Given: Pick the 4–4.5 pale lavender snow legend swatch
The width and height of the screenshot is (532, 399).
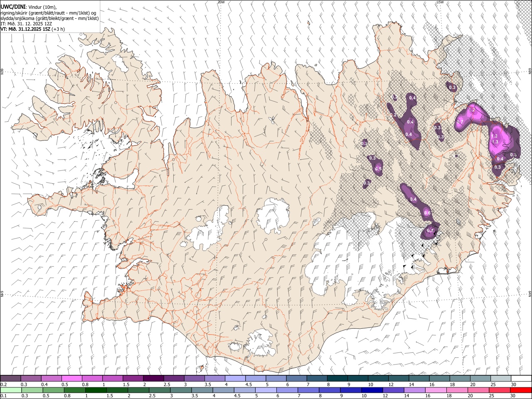Looking at the screenshot, I should 235,379.
